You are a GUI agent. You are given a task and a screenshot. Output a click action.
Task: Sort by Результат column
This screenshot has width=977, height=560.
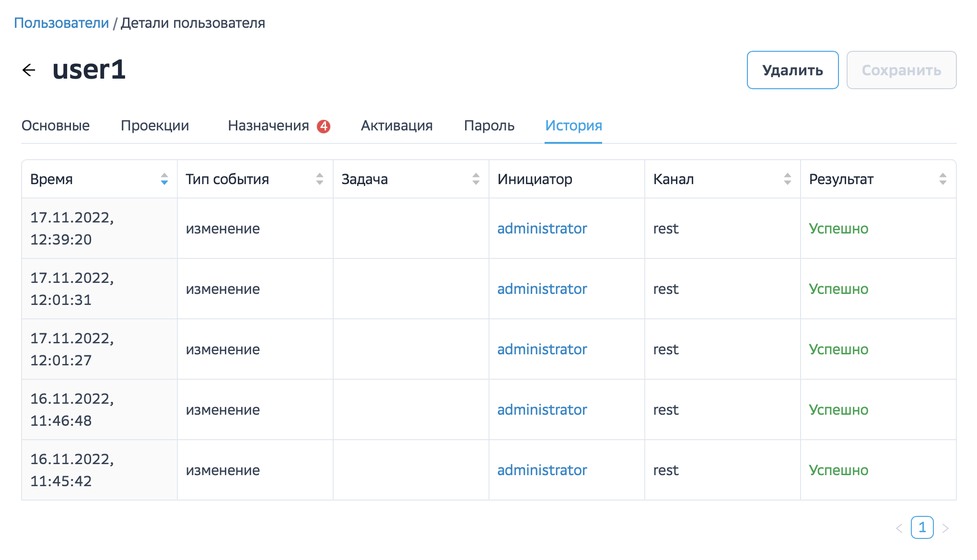pos(942,179)
